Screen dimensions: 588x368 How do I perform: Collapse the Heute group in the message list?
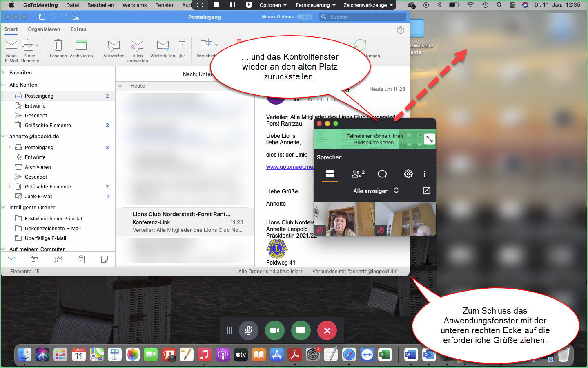120,86
